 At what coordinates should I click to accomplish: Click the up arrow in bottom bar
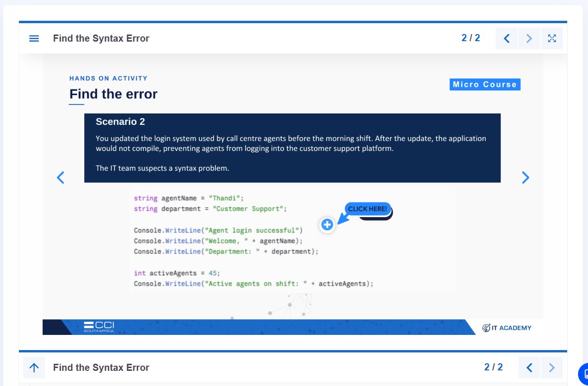tap(34, 368)
